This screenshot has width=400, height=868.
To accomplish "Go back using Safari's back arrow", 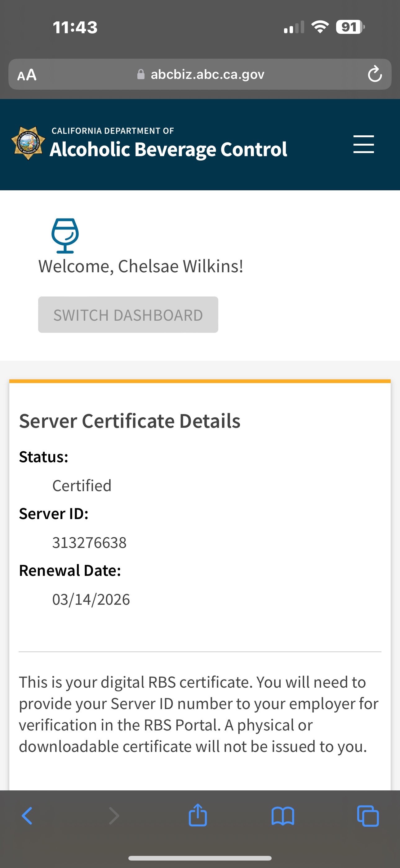I will [x=27, y=816].
